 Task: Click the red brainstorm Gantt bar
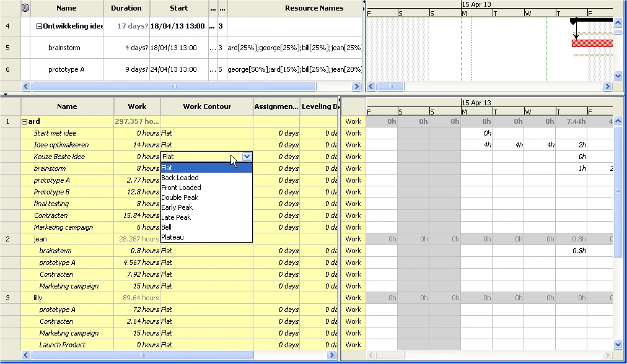click(x=592, y=43)
